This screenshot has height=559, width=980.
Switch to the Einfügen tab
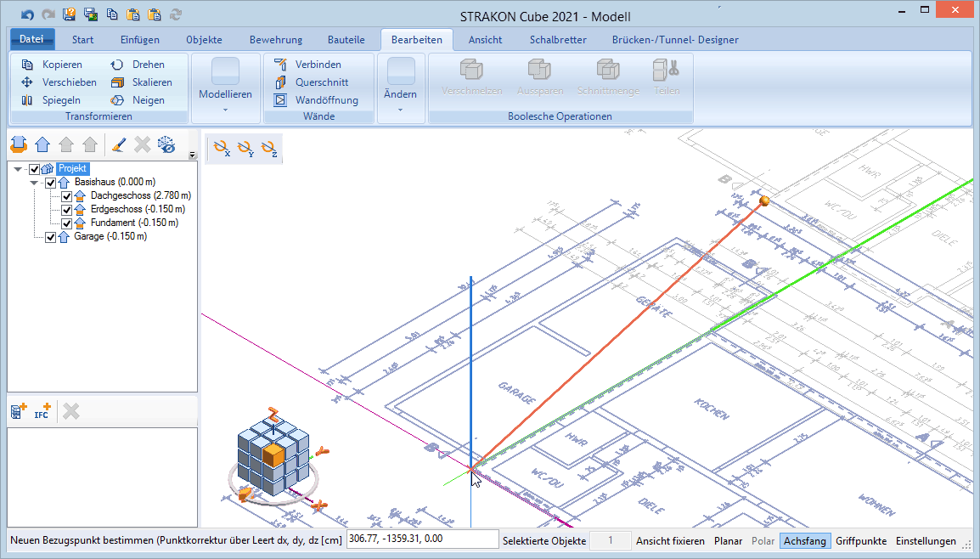[x=140, y=39]
